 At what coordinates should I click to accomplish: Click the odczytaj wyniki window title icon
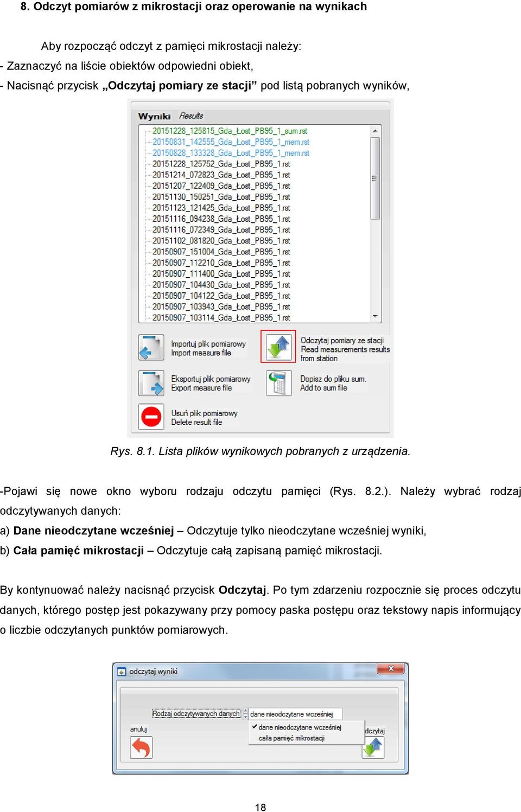click(122, 672)
